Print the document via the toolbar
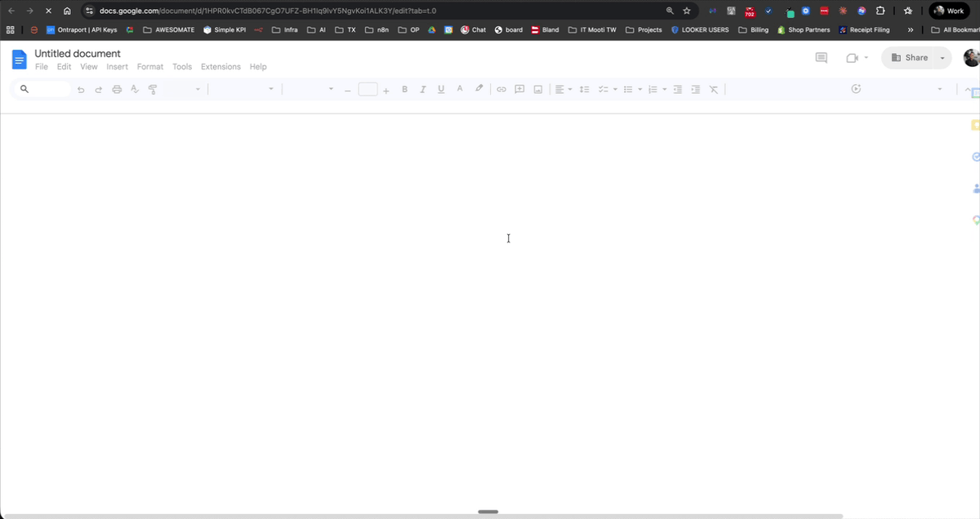This screenshot has height=519, width=980. (117, 89)
